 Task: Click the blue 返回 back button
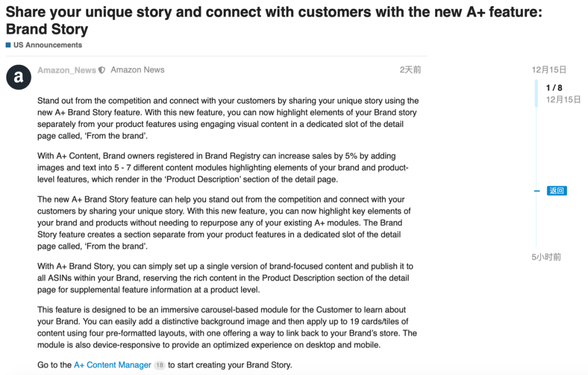557,191
